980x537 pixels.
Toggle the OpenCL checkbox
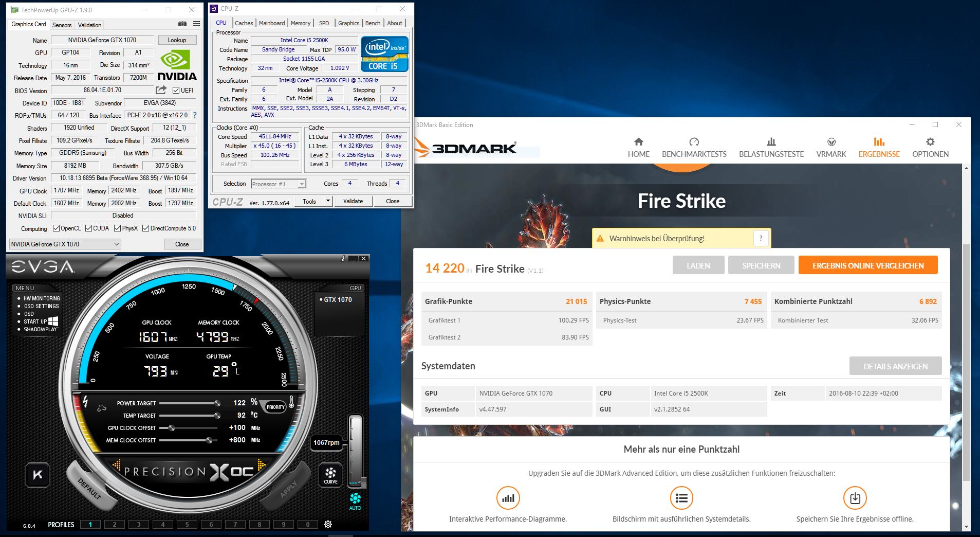[x=56, y=228]
